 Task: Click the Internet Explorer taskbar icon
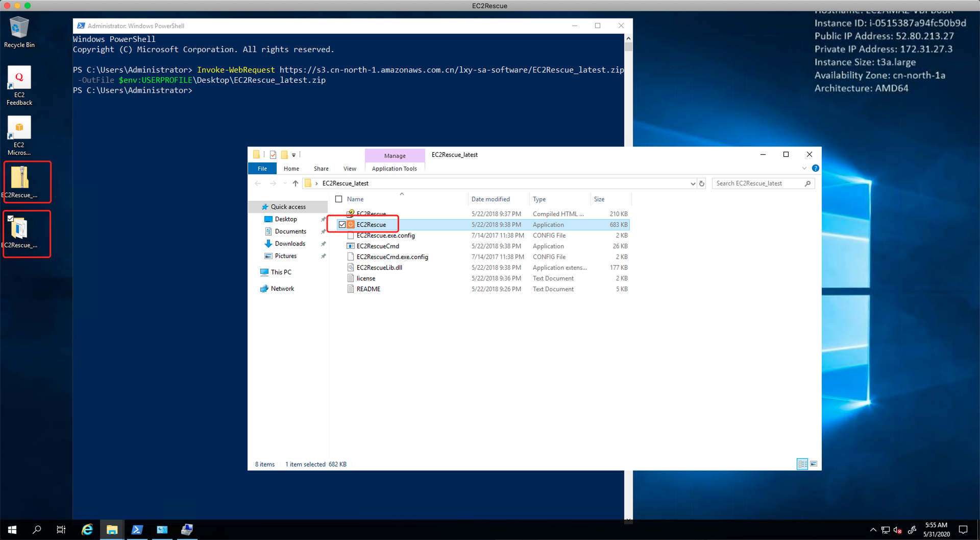(x=87, y=530)
